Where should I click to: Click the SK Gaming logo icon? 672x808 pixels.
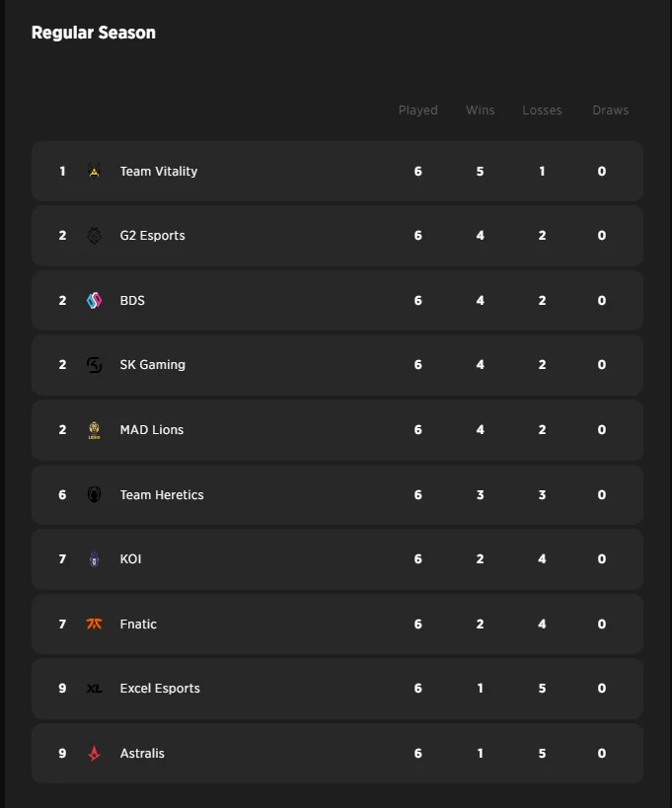coord(94,364)
